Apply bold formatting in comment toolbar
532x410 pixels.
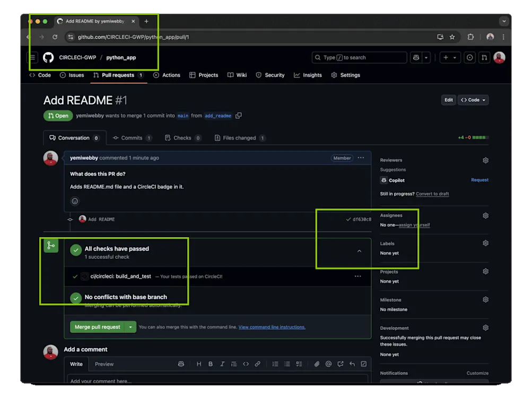(x=211, y=364)
